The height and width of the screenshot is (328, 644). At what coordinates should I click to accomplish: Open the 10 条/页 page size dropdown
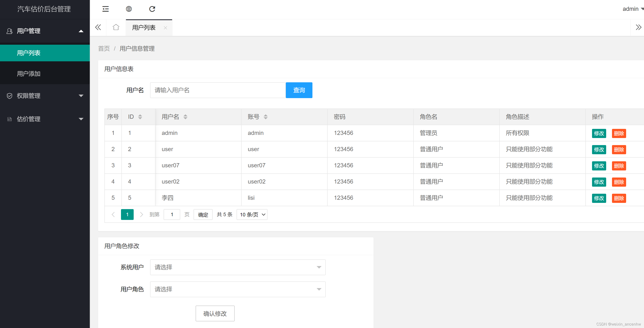pos(252,215)
